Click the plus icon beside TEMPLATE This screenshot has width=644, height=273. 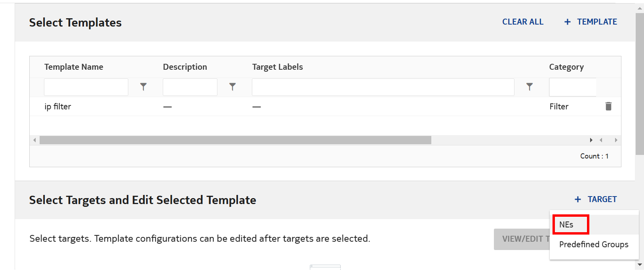(x=568, y=22)
